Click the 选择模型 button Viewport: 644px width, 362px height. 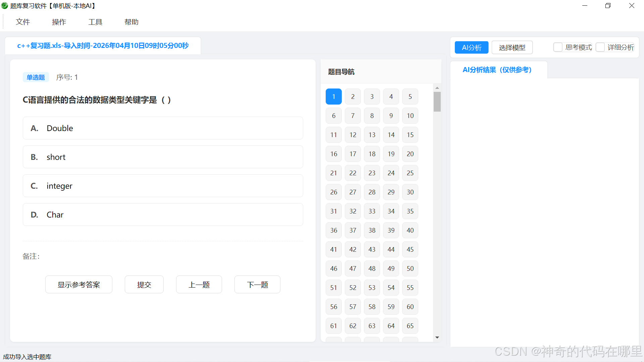[512, 48]
